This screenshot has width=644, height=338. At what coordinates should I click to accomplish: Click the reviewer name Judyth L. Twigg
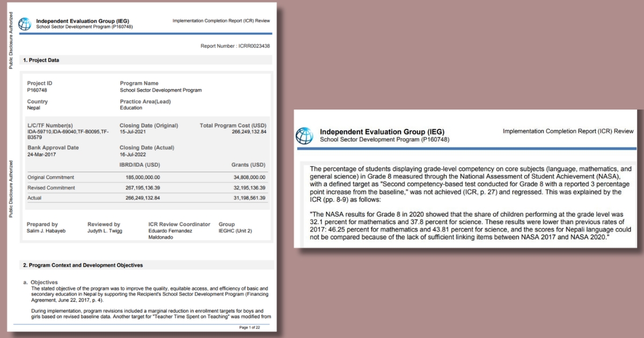click(105, 231)
